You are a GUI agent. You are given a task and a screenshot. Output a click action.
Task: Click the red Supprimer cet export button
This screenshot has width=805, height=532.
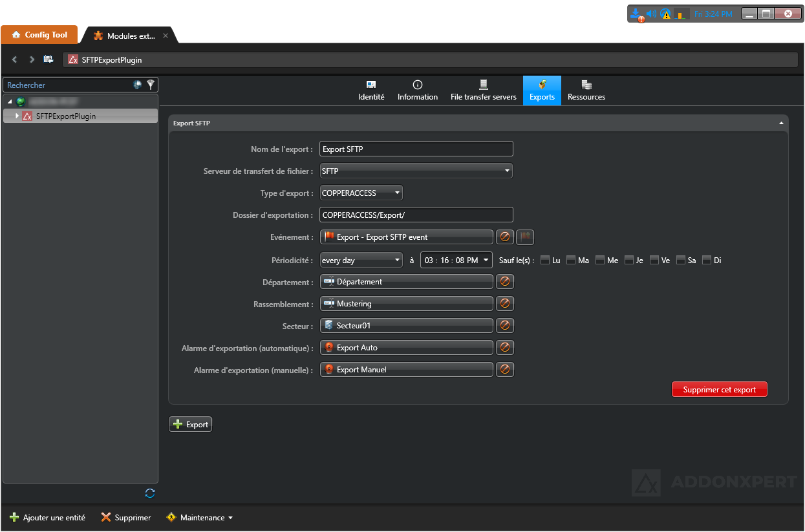(719, 390)
